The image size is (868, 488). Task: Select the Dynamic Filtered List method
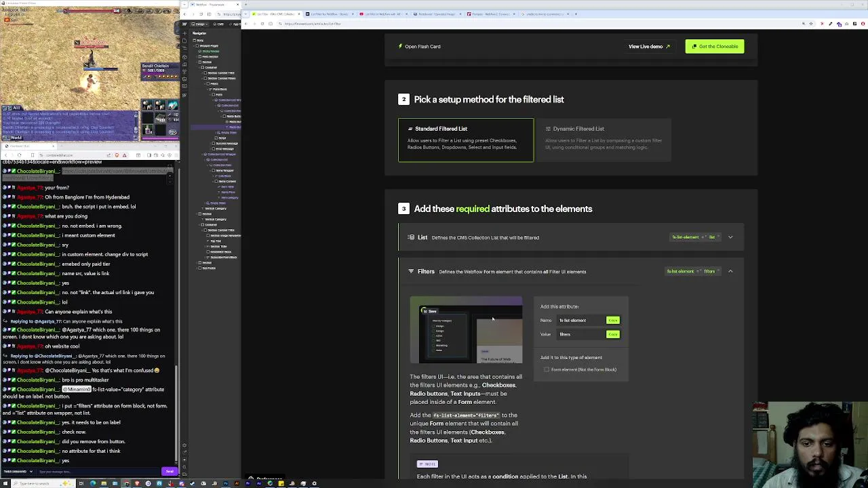pyautogui.click(x=604, y=140)
